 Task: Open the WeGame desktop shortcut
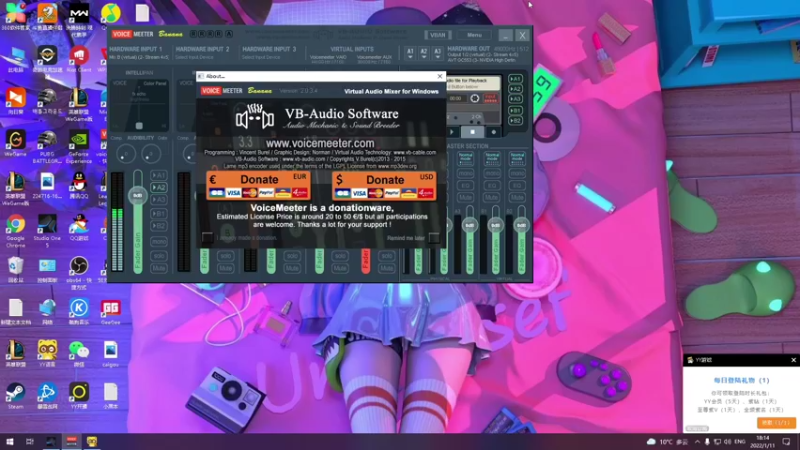pos(15,144)
